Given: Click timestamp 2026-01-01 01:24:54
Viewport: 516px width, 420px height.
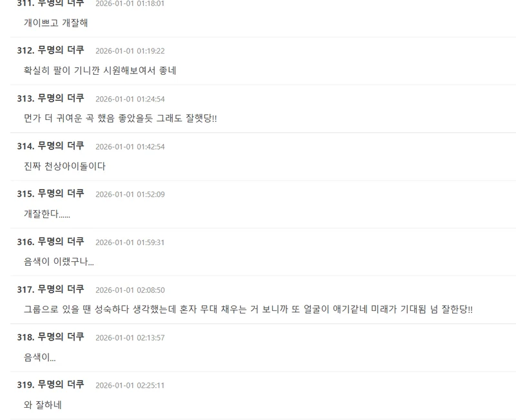Looking at the screenshot, I should tap(130, 99).
